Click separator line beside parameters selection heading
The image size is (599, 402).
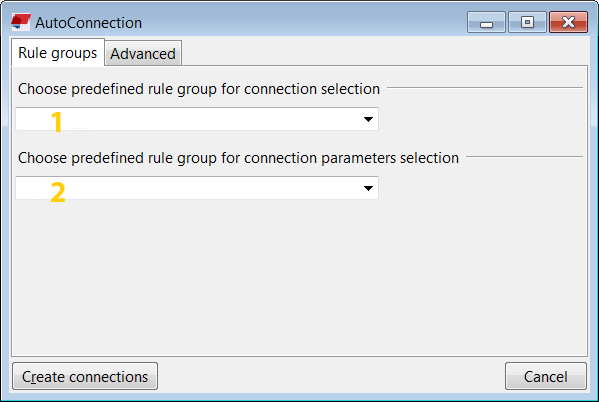pyautogui.click(x=525, y=156)
